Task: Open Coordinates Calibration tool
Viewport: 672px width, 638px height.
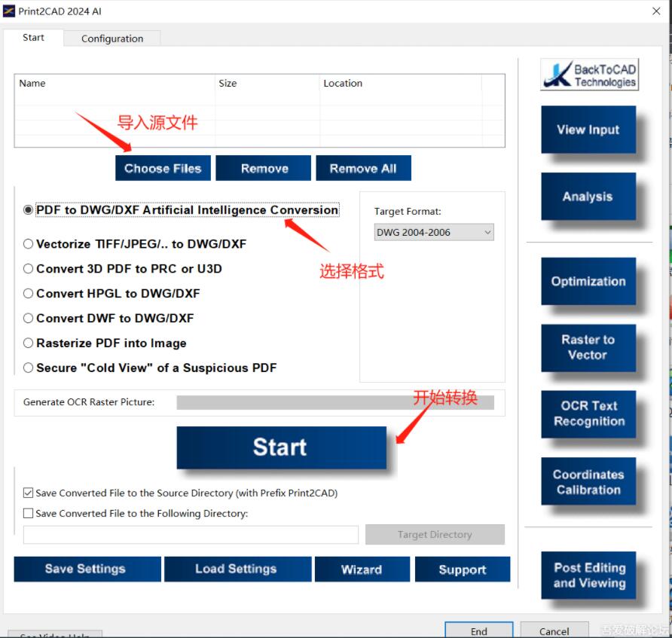Action: tap(588, 482)
